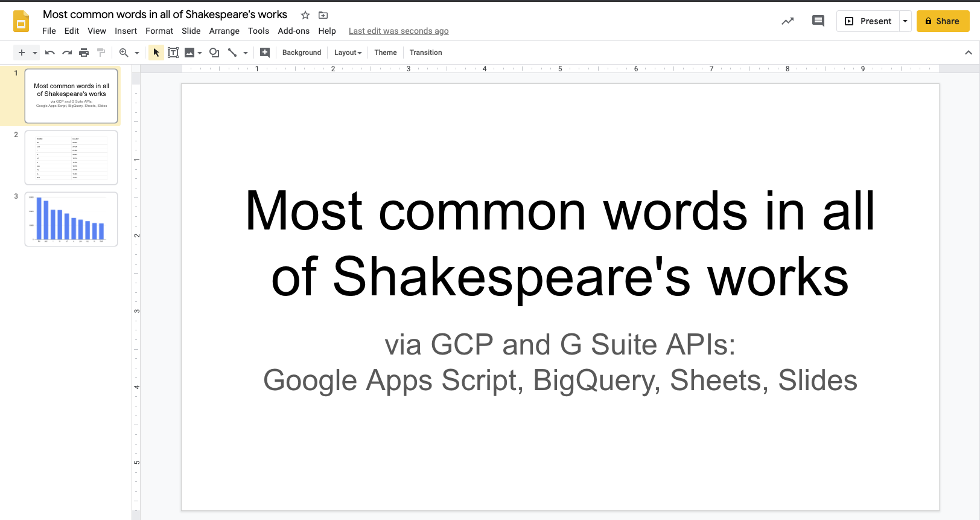980x520 pixels.
Task: Click the Share button
Action: [943, 21]
